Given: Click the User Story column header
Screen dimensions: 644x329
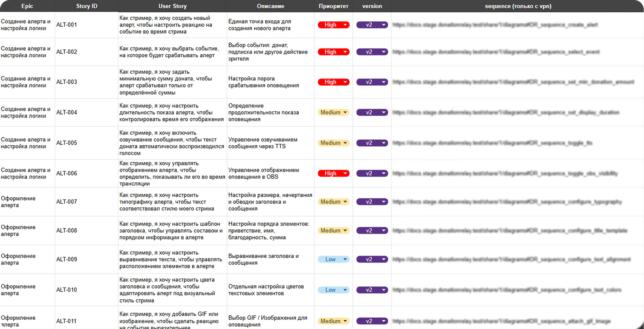Looking at the screenshot, I should pyautogui.click(x=173, y=6).
